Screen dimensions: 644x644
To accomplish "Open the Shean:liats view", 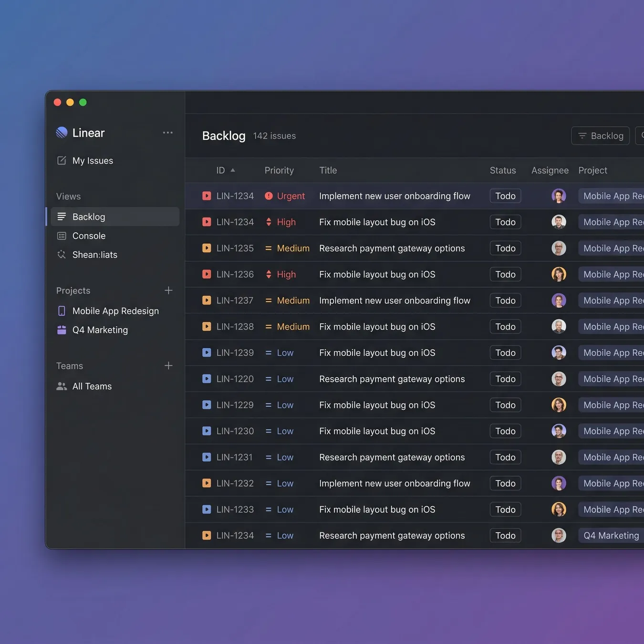I will click(94, 255).
